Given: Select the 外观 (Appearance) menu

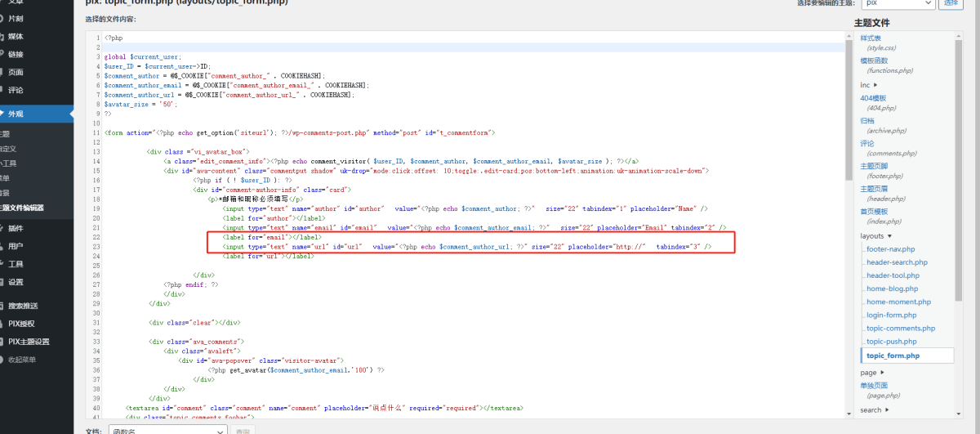Looking at the screenshot, I should 16,114.
